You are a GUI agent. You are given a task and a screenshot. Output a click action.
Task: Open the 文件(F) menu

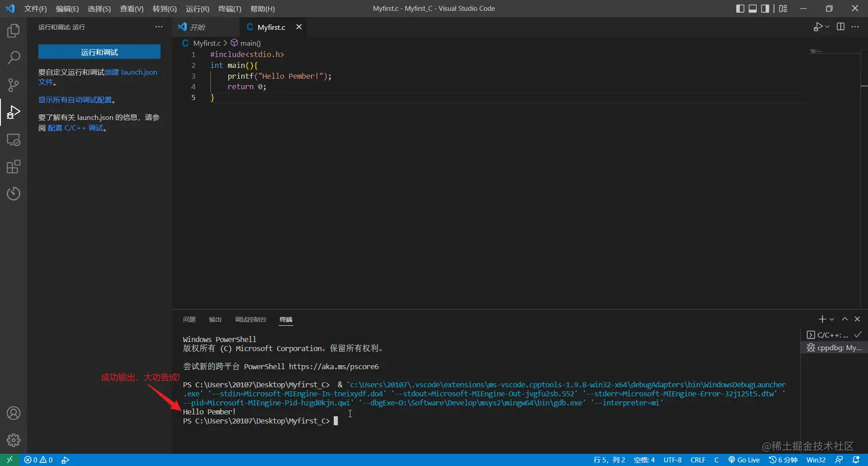coord(36,9)
